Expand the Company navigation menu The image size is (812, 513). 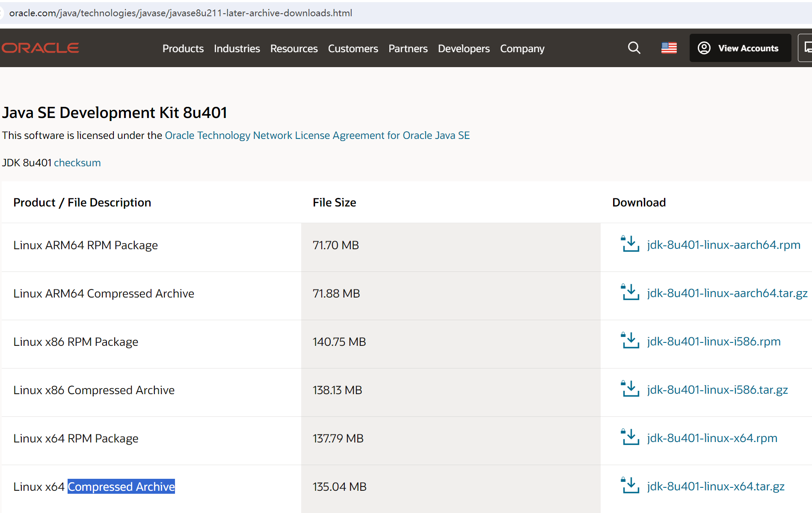tap(522, 49)
